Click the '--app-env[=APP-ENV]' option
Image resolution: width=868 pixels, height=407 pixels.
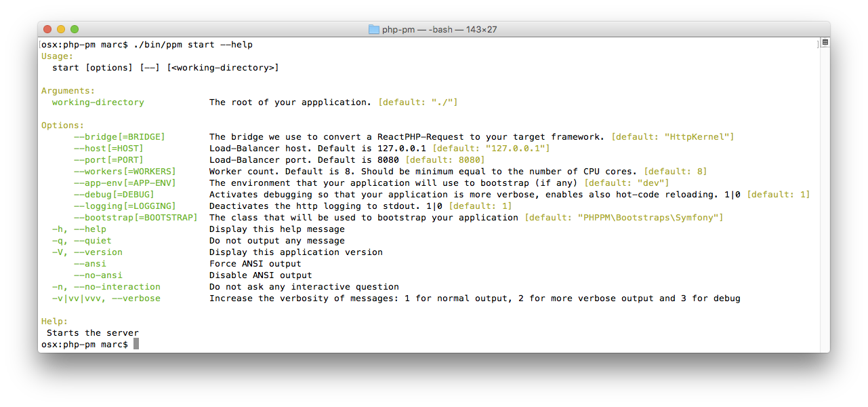click(x=125, y=183)
